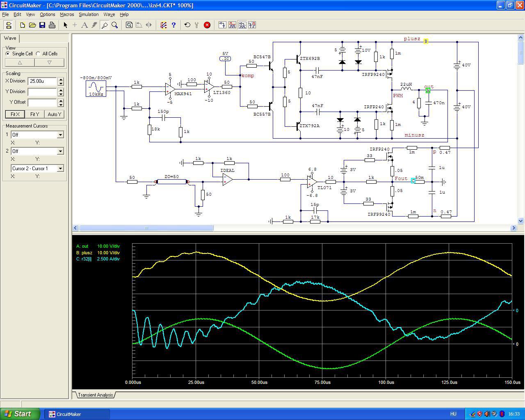Select the Zoom magnifier tool
The width and height of the screenshot is (525, 420).
[x=115, y=25]
